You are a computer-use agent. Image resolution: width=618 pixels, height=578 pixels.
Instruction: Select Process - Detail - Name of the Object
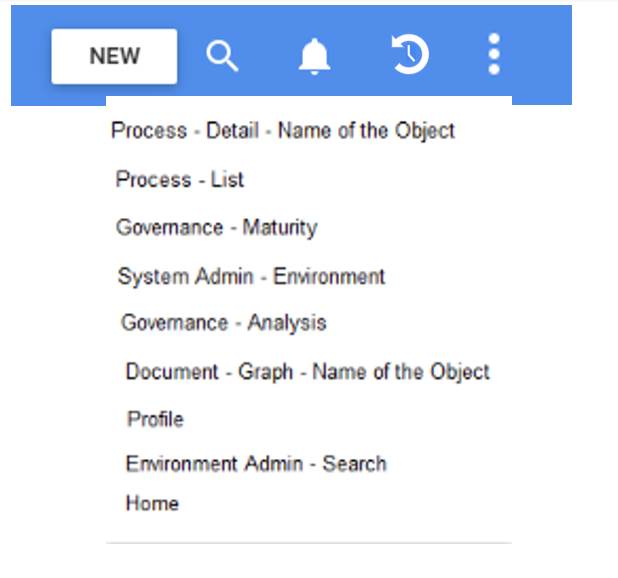[283, 131]
